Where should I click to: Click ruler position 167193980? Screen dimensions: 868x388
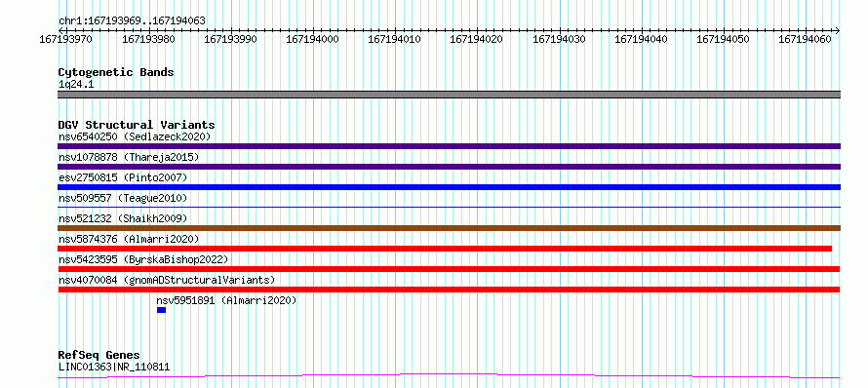(148, 39)
